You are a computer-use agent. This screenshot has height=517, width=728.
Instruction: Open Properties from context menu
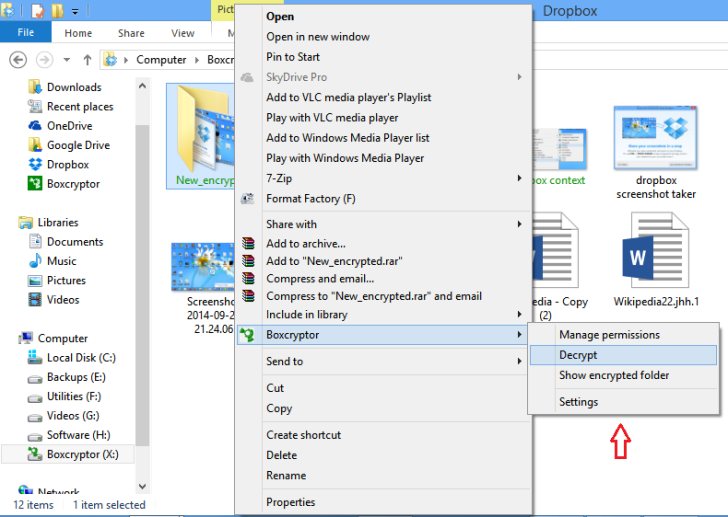290,502
